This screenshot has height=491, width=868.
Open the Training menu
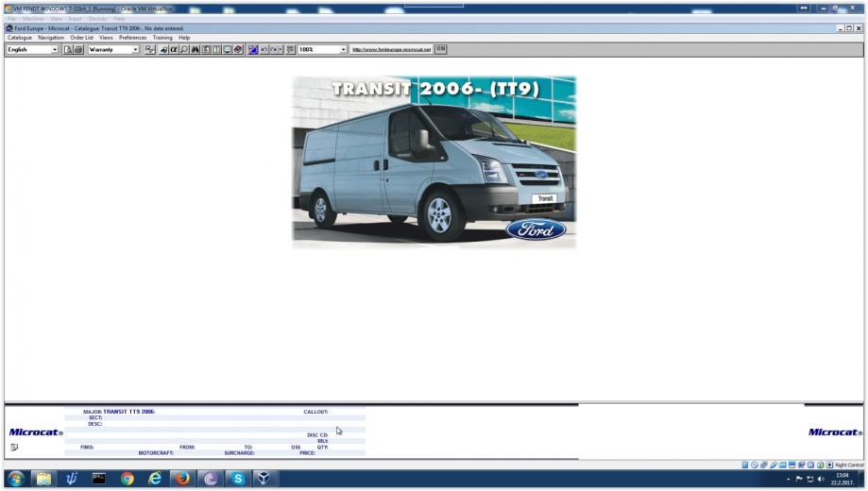(x=162, y=38)
